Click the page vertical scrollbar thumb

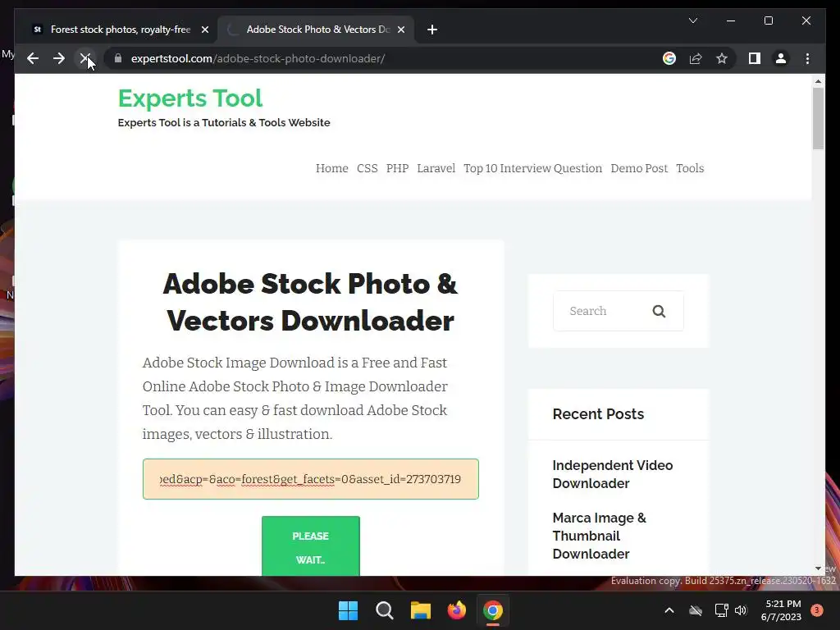click(818, 119)
